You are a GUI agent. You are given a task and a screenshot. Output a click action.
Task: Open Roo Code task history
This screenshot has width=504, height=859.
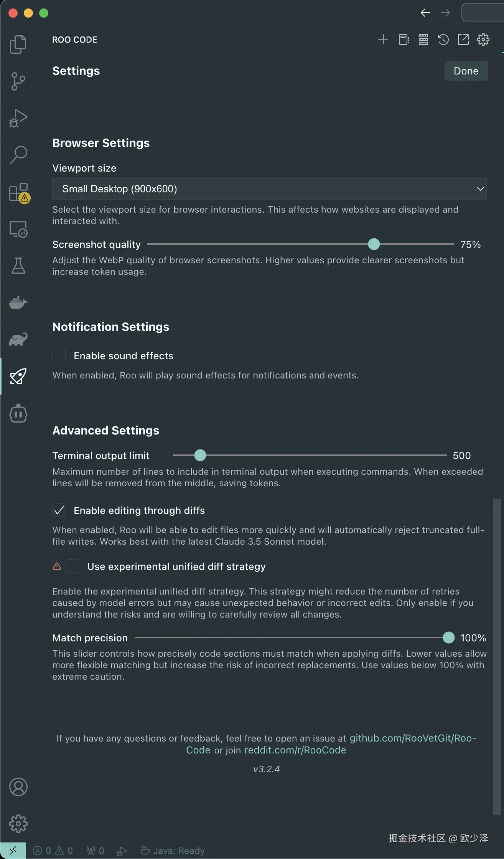(x=443, y=40)
